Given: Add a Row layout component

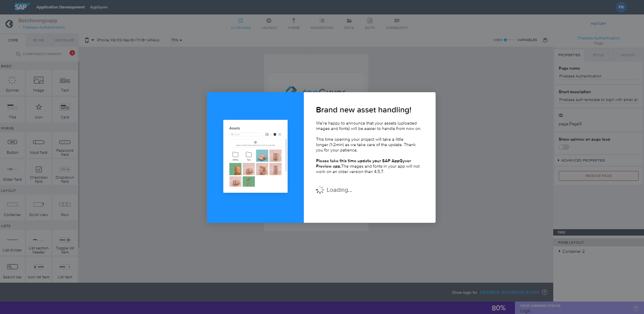Looking at the screenshot, I should coord(65,208).
